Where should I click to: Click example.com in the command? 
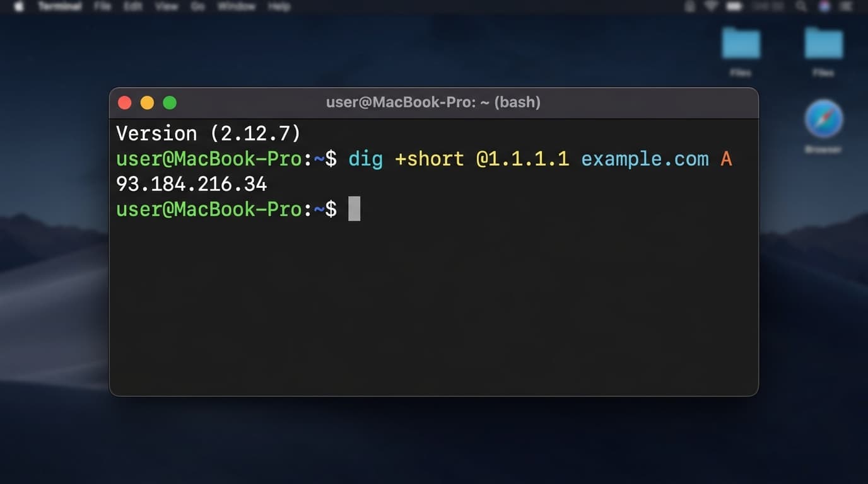point(645,159)
